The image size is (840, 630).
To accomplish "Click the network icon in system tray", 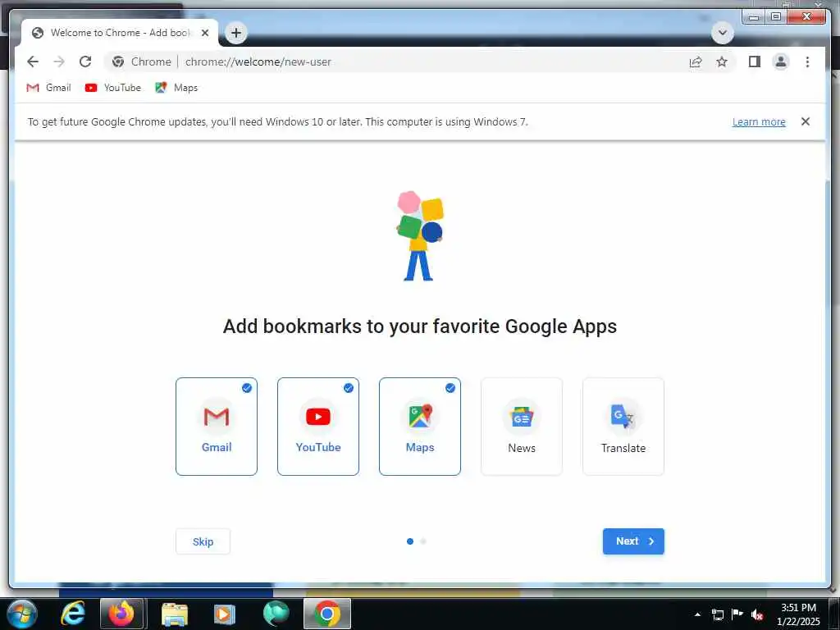I will (x=717, y=614).
